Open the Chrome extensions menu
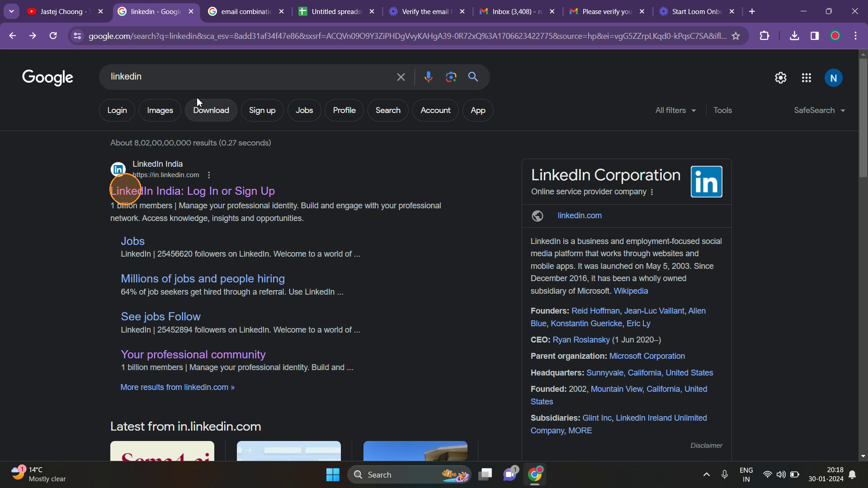Viewport: 868px width, 488px height. coord(764,36)
